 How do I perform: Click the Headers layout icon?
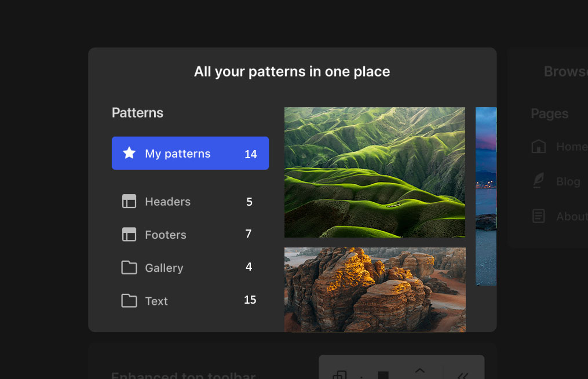(x=129, y=201)
